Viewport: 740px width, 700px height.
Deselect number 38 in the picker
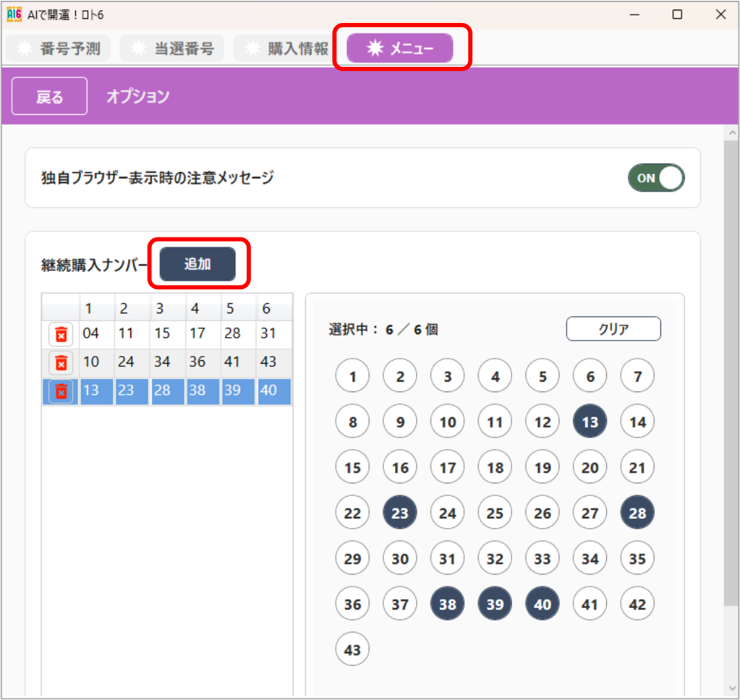coord(447,603)
